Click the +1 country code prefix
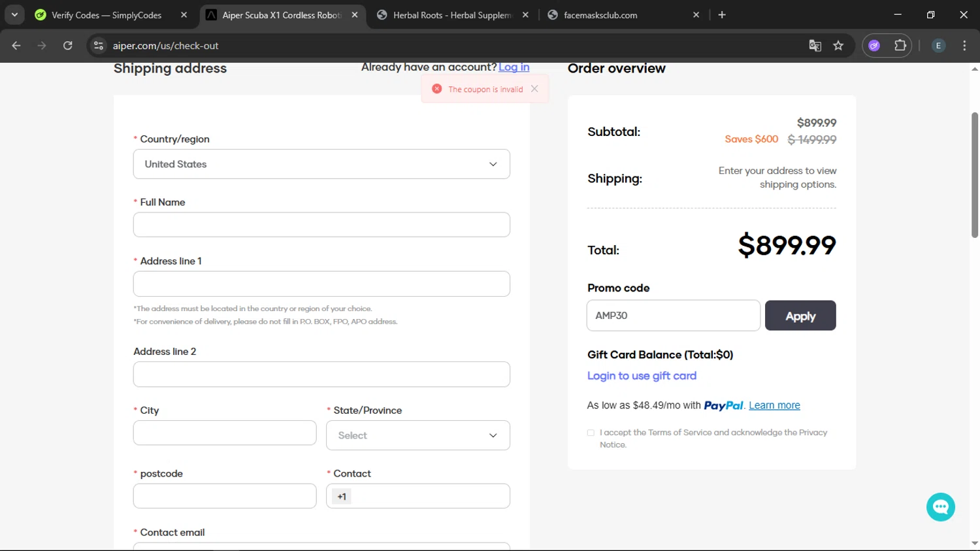Viewport: 980px width, 551px height. 342,497
